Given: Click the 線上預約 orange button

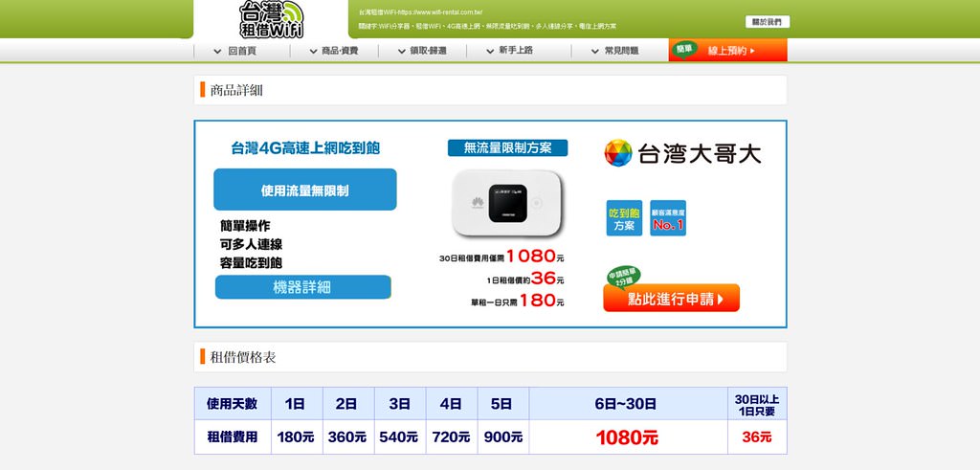Looking at the screenshot, I should [x=728, y=51].
